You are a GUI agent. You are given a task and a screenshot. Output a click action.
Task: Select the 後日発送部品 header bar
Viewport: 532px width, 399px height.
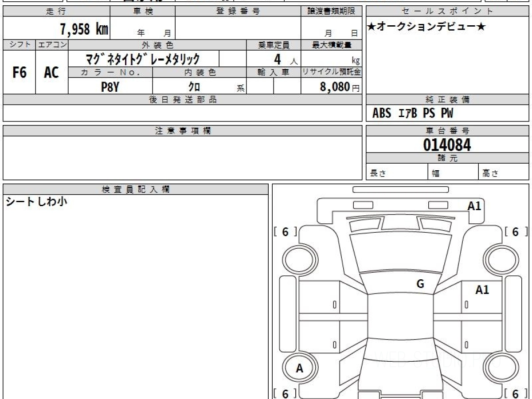click(183, 100)
